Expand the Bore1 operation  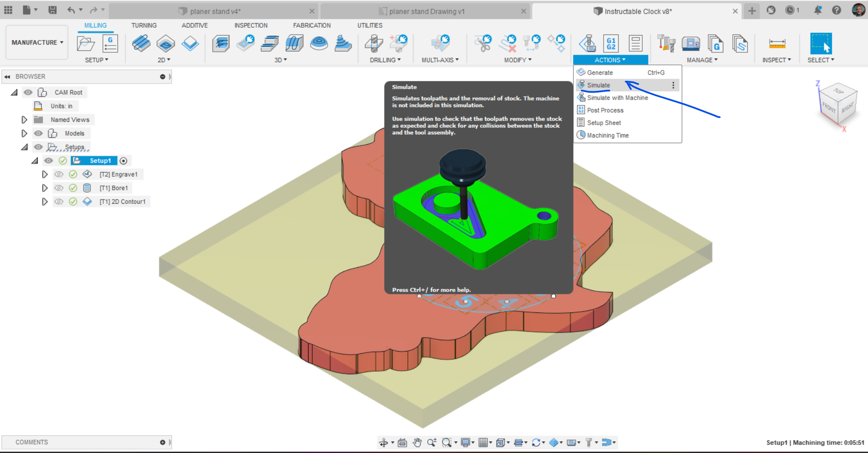pos(45,188)
